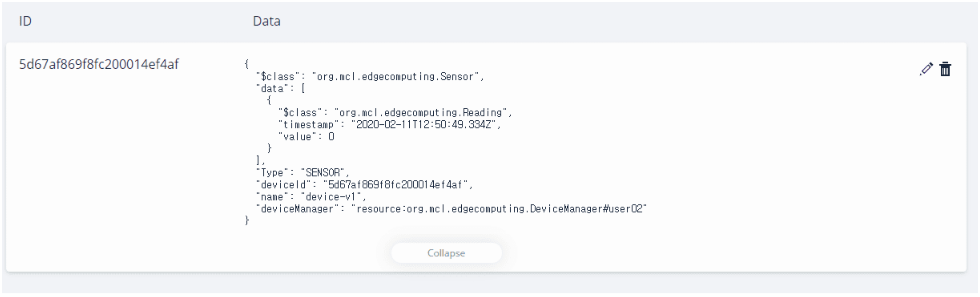Click the opening brace of JSON
The height and width of the screenshot is (297, 980).
click(x=246, y=64)
